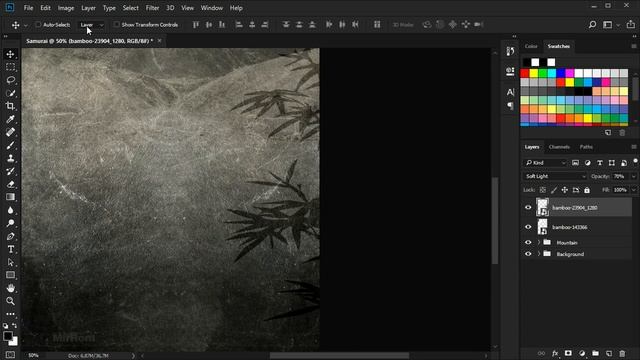The height and width of the screenshot is (360, 640).
Task: Enable Show Transform Controls checkbox
Action: point(117,25)
